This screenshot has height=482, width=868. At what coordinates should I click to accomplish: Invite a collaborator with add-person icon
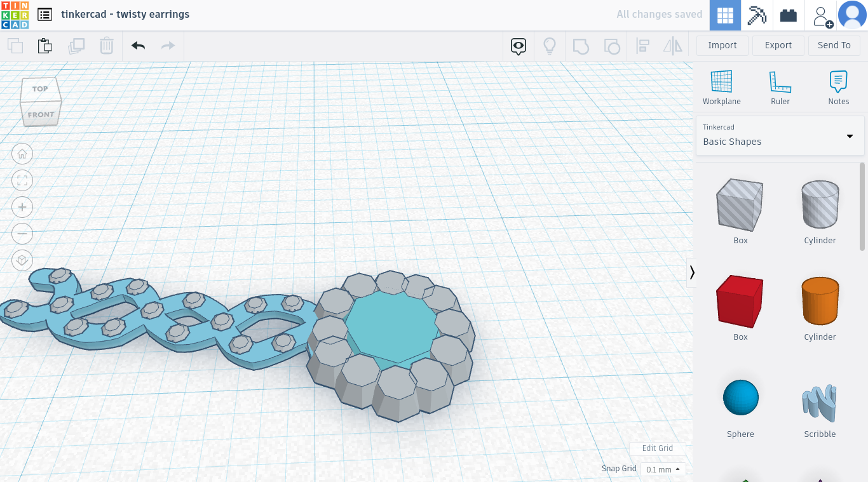pos(822,15)
